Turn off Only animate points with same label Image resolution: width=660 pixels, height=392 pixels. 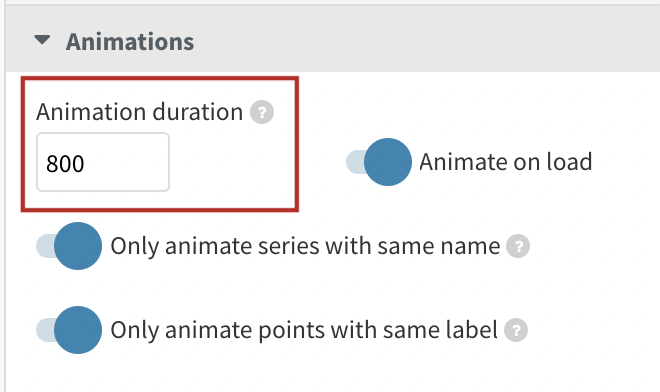69,330
